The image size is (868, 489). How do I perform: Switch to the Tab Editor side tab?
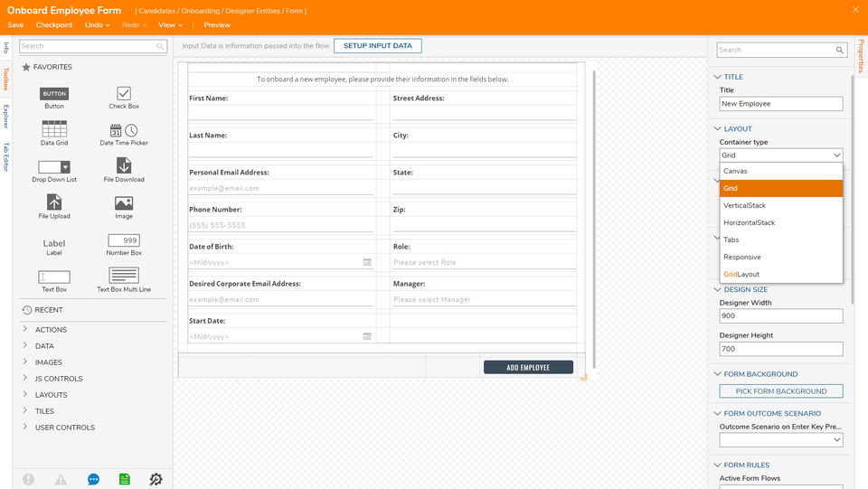(x=6, y=156)
